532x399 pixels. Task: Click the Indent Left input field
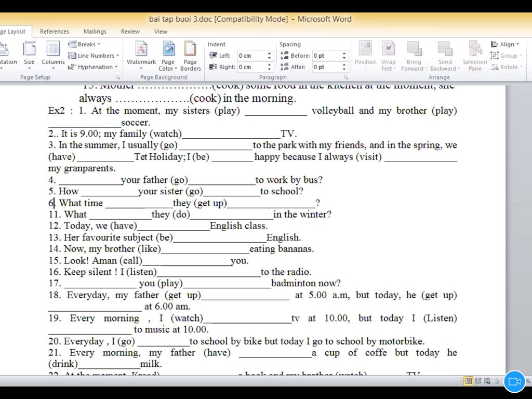(x=252, y=56)
